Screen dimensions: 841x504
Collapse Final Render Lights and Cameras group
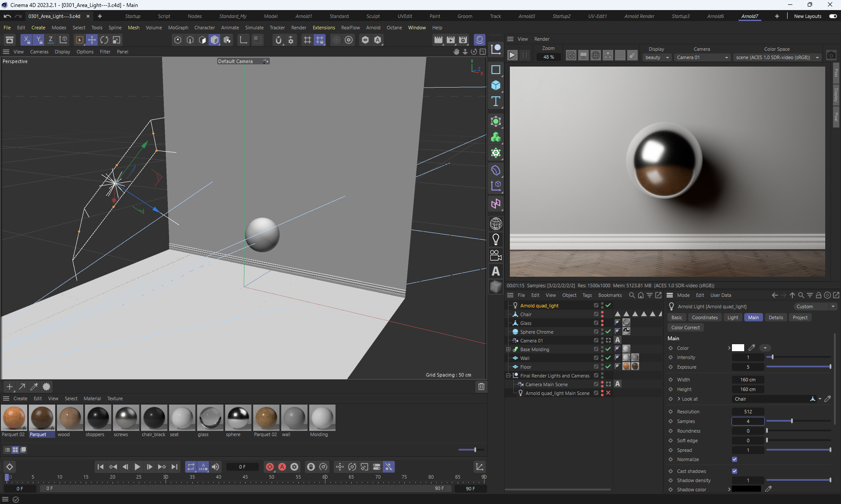click(x=508, y=376)
